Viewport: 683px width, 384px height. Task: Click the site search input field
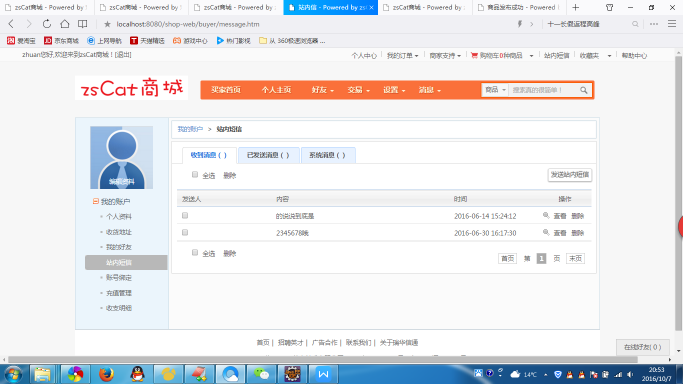tap(544, 90)
